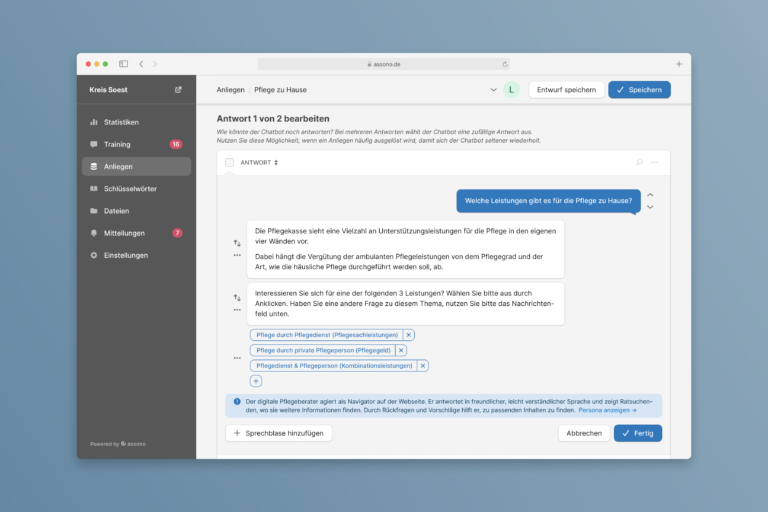The image size is (768, 512).
Task: Expand the chevron dropdown next to the avatar
Action: click(x=493, y=90)
